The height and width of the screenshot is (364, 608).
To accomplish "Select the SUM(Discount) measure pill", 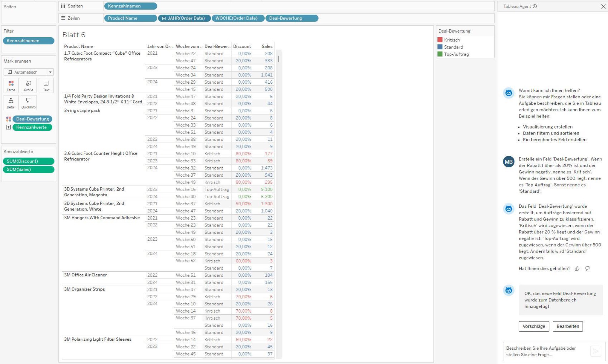I will [28, 161].
